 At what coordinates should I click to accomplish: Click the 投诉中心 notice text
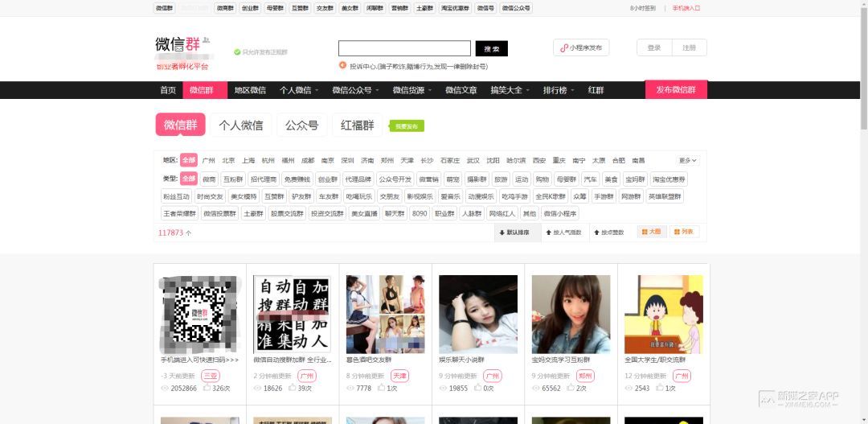tap(419, 66)
